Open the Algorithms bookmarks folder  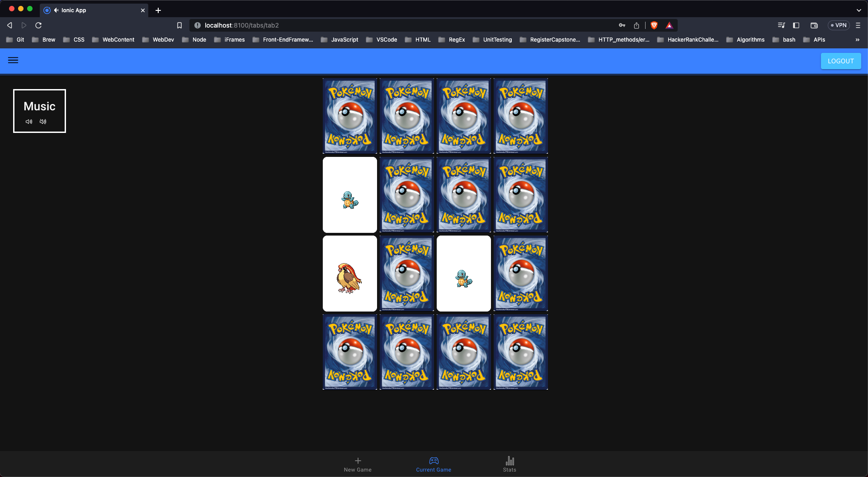pos(745,40)
